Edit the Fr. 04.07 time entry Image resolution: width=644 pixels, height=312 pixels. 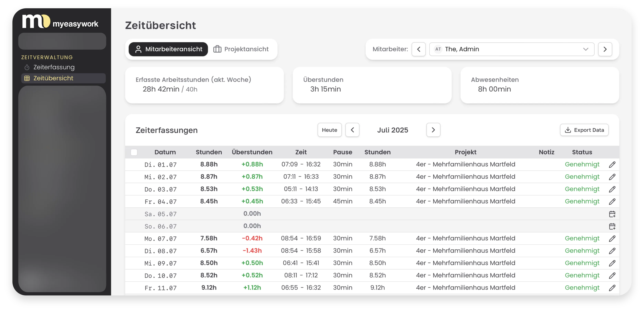click(612, 202)
